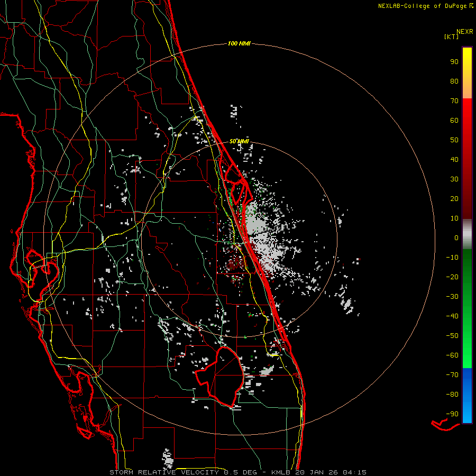Image resolution: width=476 pixels, height=476 pixels.
Task: Click the gray echo just above the bottom caption
Action: click(x=168, y=458)
